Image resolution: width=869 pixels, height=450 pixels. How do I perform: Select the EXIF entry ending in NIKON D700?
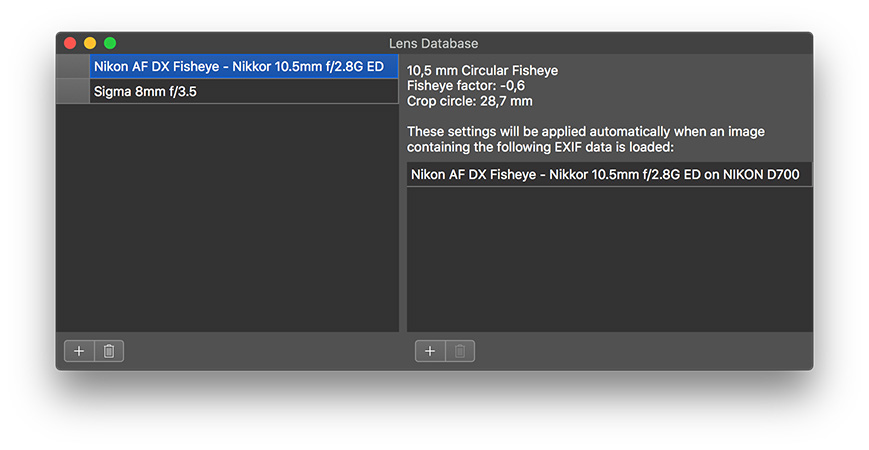tap(609, 175)
